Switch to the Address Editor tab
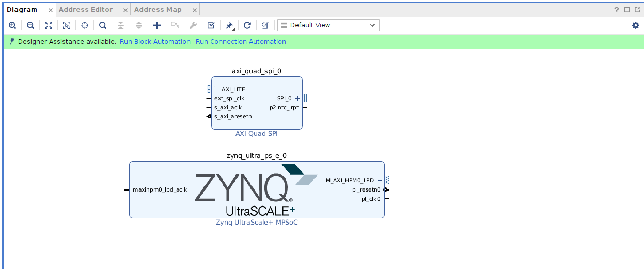644x269 pixels. point(86,10)
